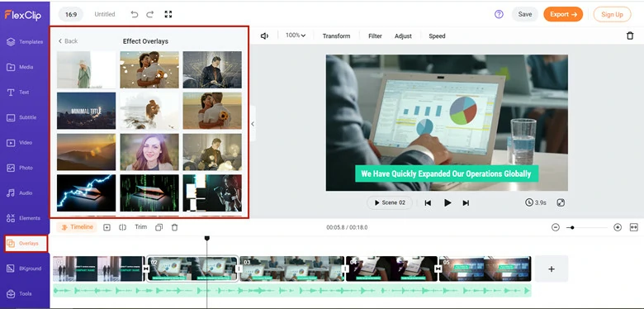Toggle fit-timeline-to-width icon
The width and height of the screenshot is (644, 309).
633,227
